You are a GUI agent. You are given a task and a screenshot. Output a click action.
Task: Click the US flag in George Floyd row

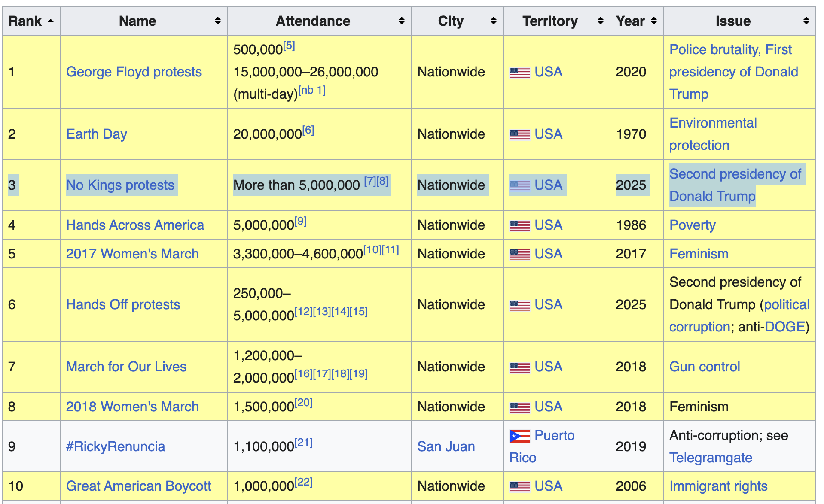tap(520, 73)
